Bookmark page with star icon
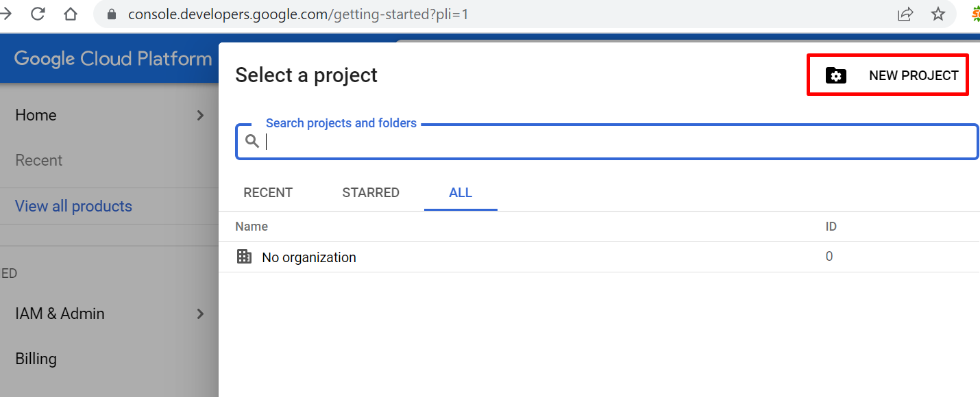This screenshot has height=397, width=980. (938, 14)
